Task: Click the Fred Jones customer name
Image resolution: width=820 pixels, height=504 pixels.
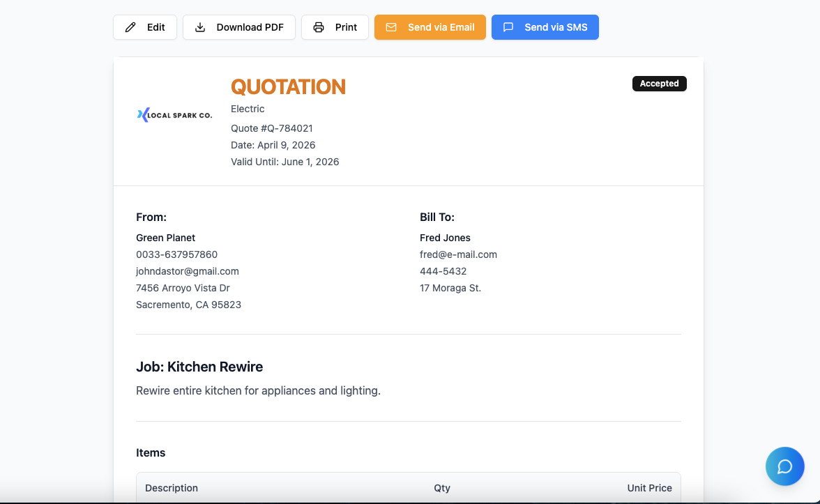Action: [x=445, y=238]
